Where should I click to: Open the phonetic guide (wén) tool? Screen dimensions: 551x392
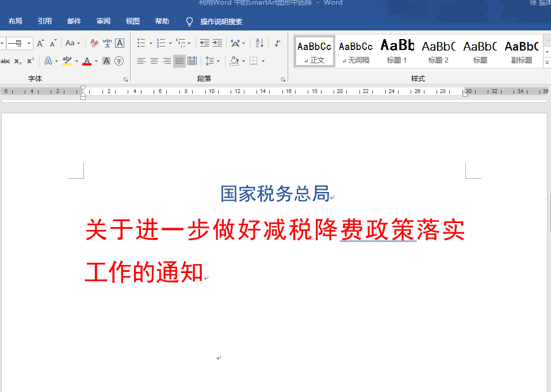tap(107, 43)
